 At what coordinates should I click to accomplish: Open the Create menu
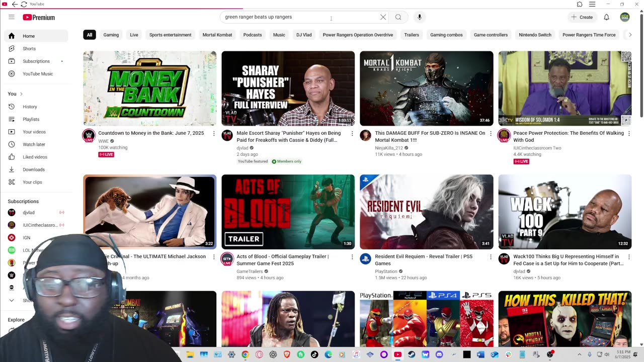pyautogui.click(x=582, y=17)
